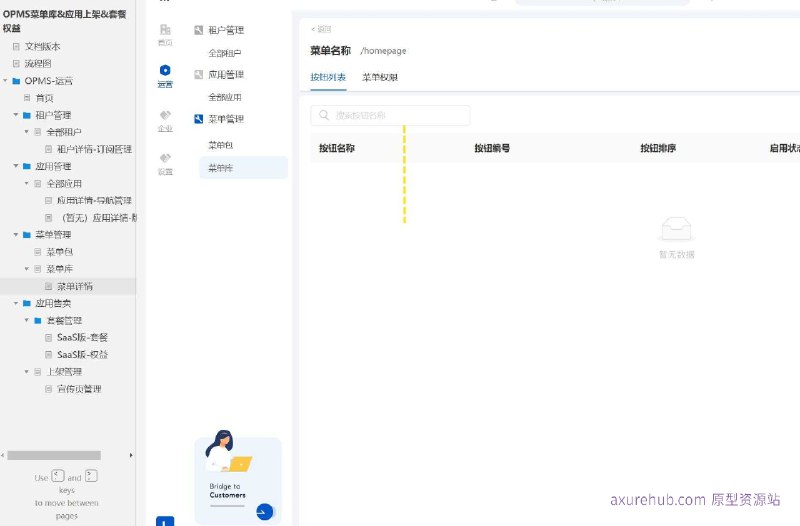
Task: Open the 首页 icon in the side navigation rail
Action: pos(165,31)
